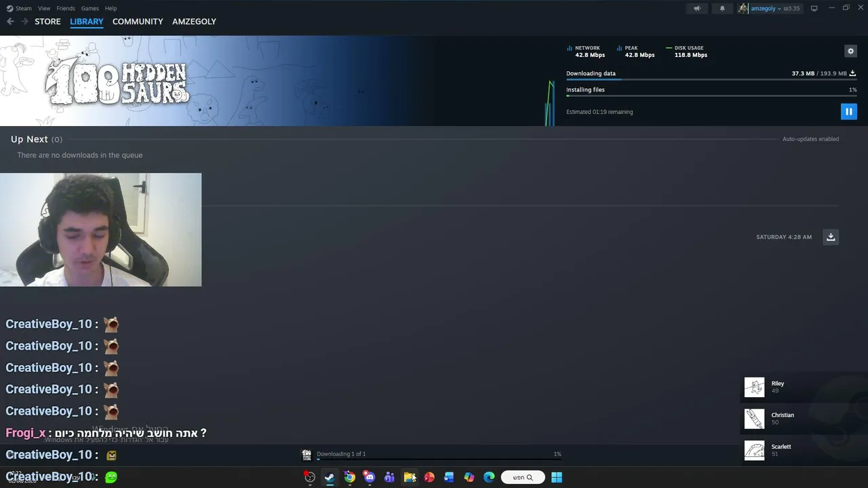
Task: Open the Windows Start menu
Action: pos(557,477)
